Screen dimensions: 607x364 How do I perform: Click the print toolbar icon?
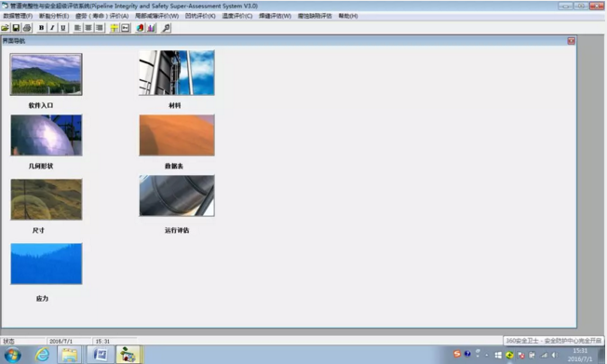[27, 28]
